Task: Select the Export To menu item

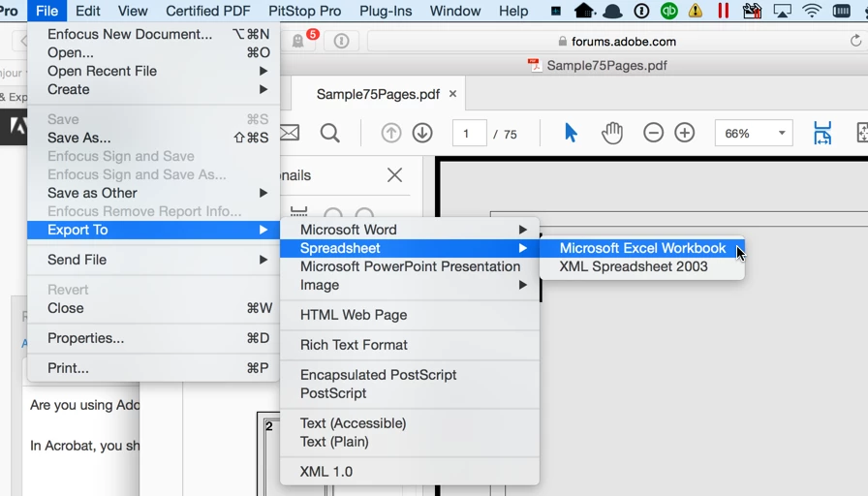Action: (x=153, y=230)
